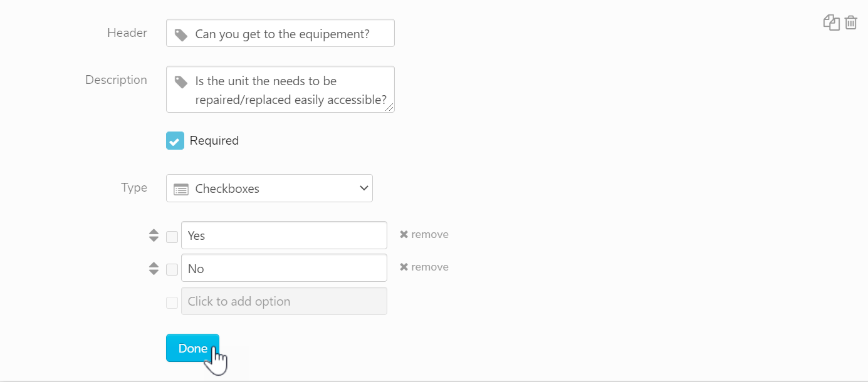The height and width of the screenshot is (382, 868).
Task: Tick the checkbox next to No
Action: (172, 270)
